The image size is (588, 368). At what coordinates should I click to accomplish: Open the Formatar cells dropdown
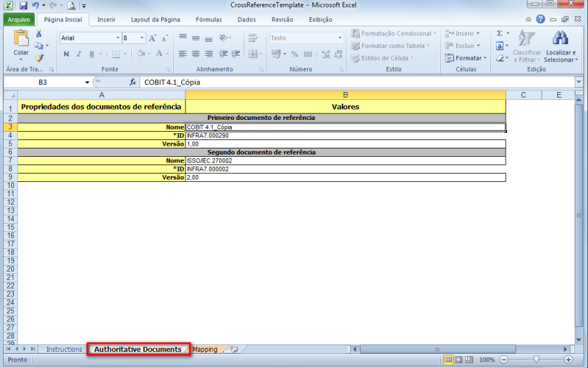pos(466,58)
